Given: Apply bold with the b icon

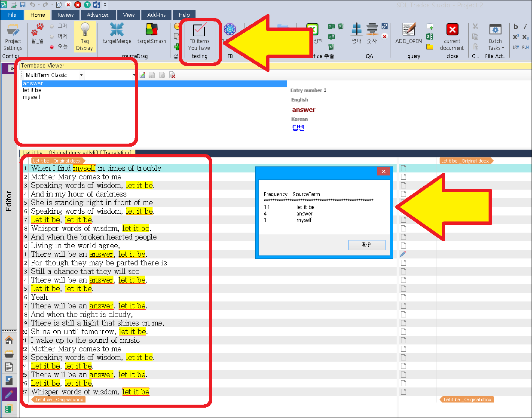Looking at the screenshot, I should pos(516,27).
